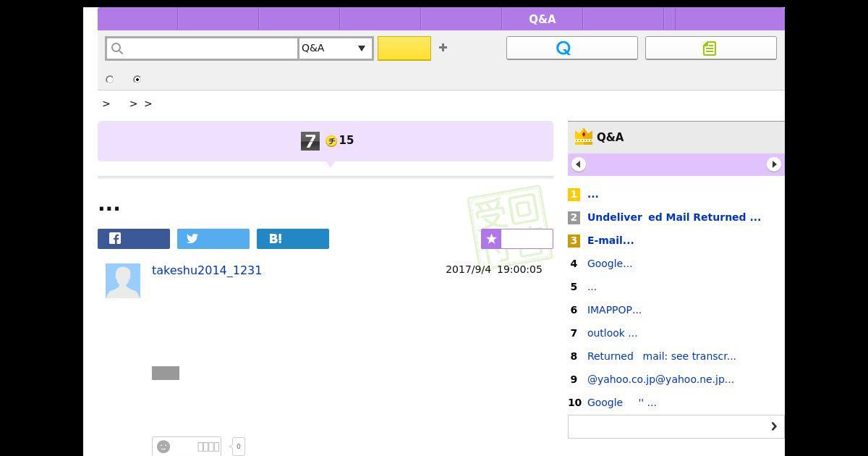This screenshot has height=456, width=868.
Task: Select the first unselected radio button
Action: click(110, 79)
